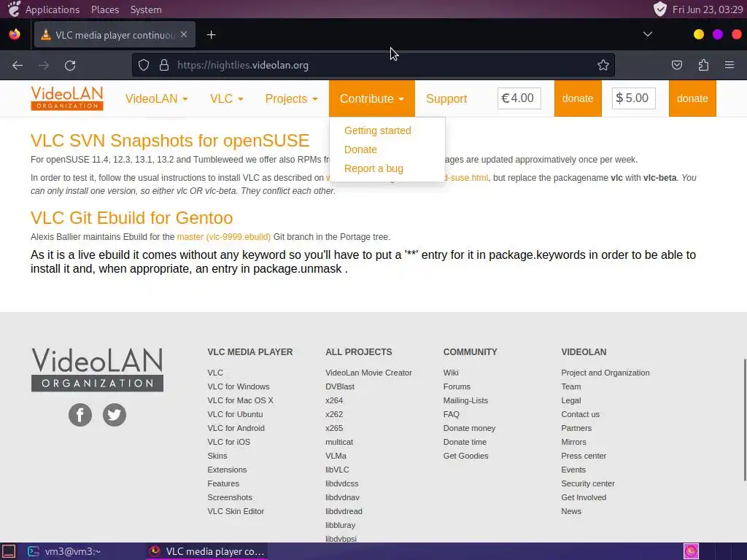Open the Security center link
Screen dimensions: 747x560
click(x=588, y=483)
